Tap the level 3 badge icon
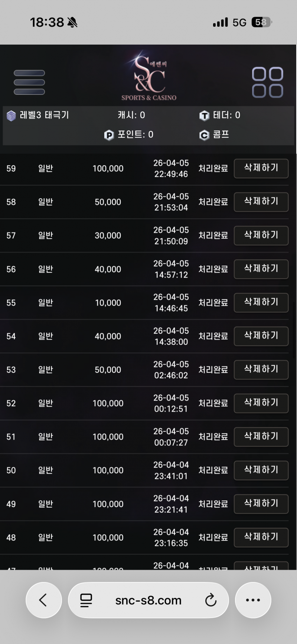The height and width of the screenshot is (644, 297). (x=11, y=116)
